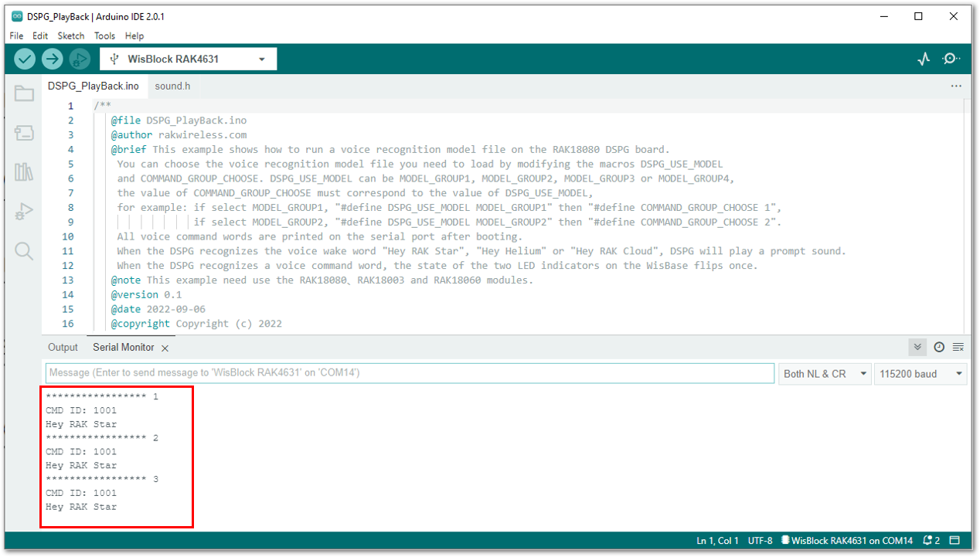980x557 pixels.
Task: Click the @copyright Copyright (c) 2022 line
Action: 196,324
